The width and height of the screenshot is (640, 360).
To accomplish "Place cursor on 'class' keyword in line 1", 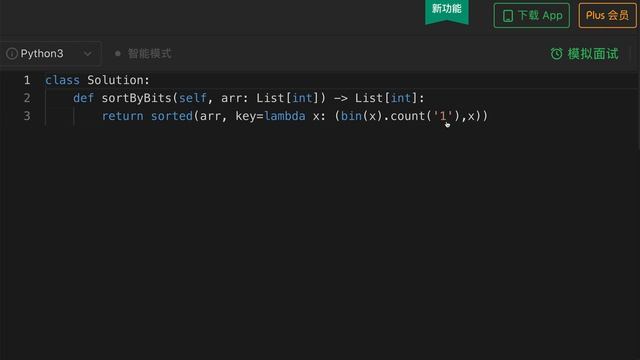I will coord(62,80).
